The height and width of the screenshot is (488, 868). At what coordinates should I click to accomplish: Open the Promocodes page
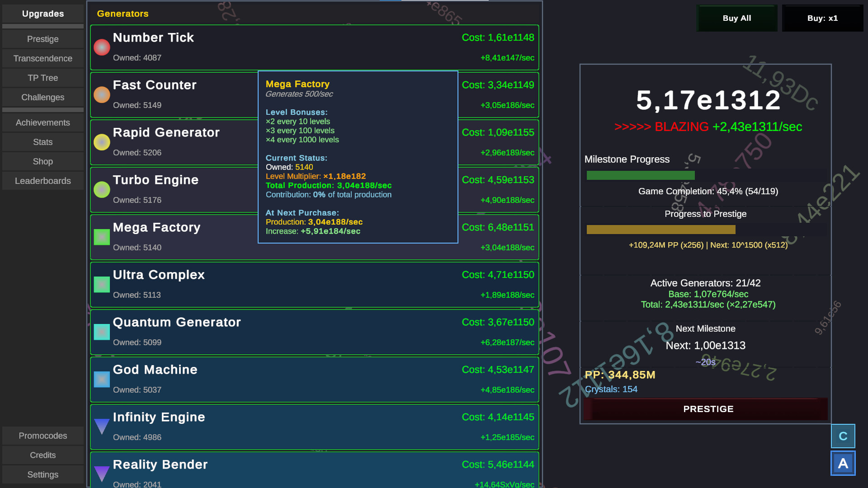click(42, 436)
